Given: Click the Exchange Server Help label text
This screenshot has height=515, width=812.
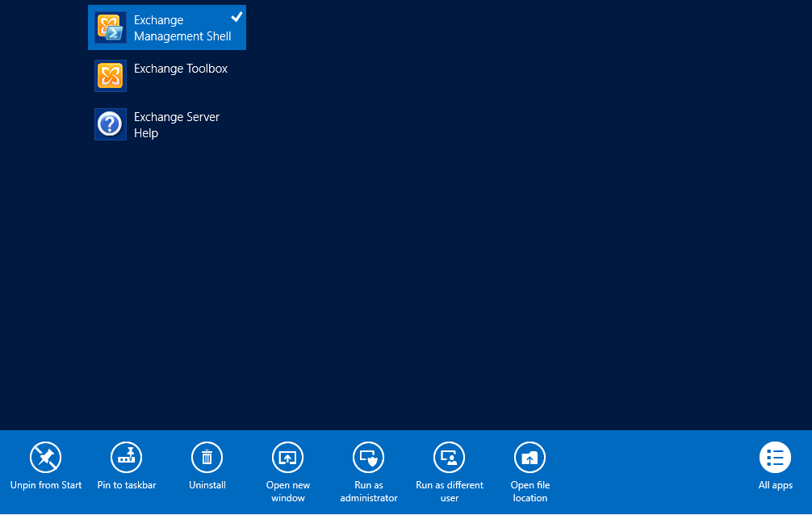Looking at the screenshot, I should pyautogui.click(x=177, y=125).
